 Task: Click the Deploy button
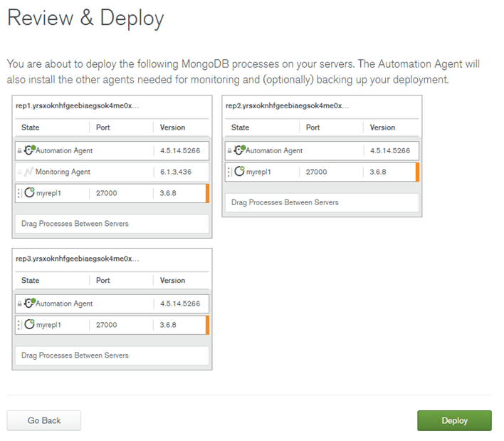coord(454,420)
